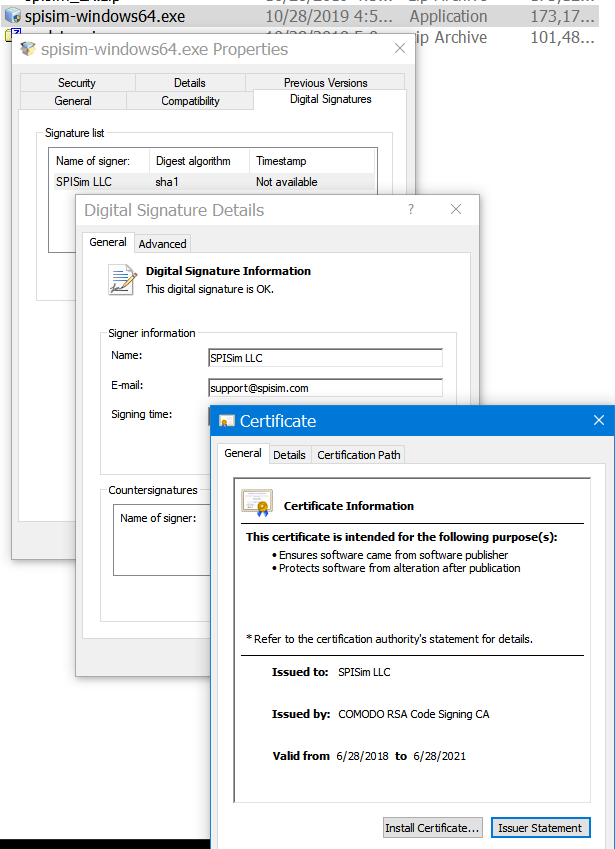Click the Install Certificate button
The height and width of the screenshot is (849, 615).
433,828
